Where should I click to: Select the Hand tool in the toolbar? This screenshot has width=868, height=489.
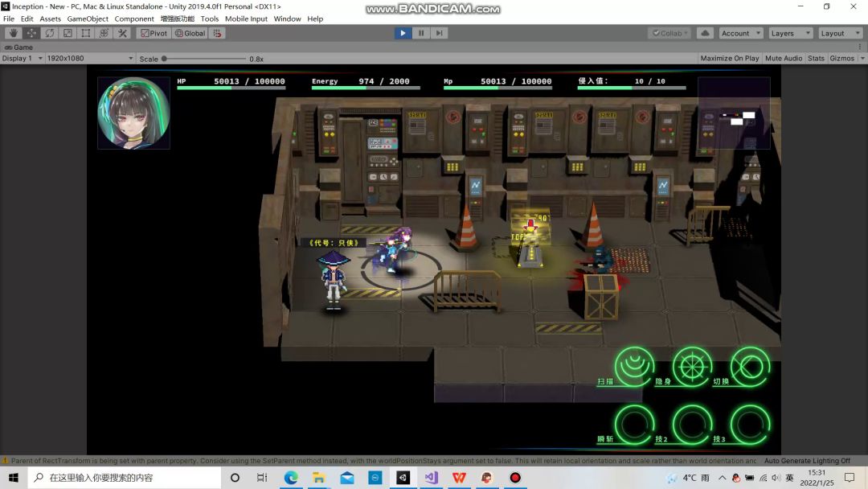pyautogui.click(x=13, y=33)
